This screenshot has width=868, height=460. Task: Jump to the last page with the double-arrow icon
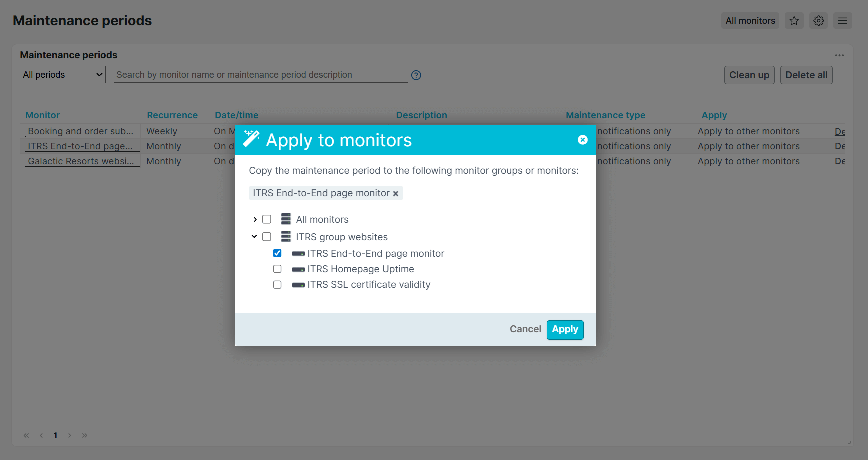[84, 435]
